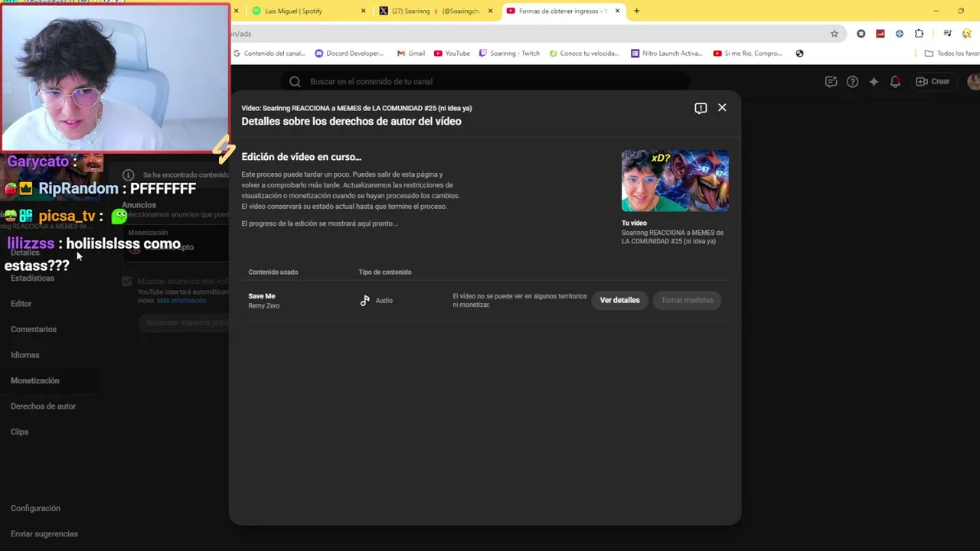Click the picsa_tv chat username
The width and height of the screenshot is (980, 551).
tap(67, 216)
